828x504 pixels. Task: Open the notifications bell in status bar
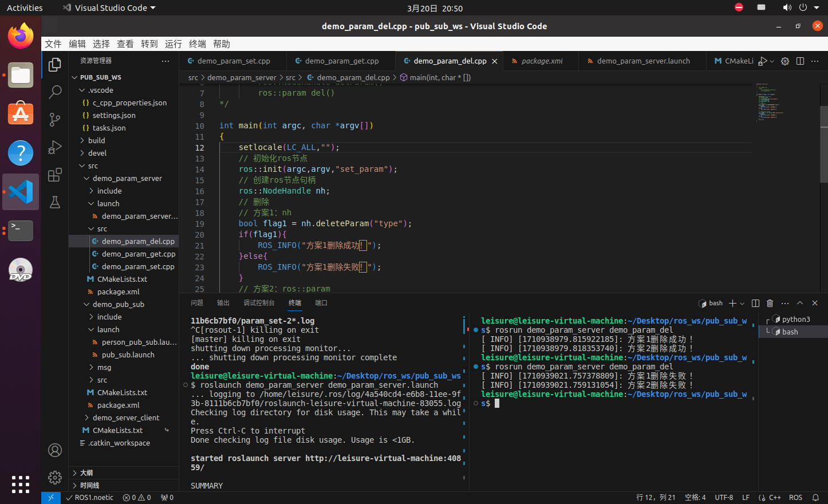click(x=815, y=498)
